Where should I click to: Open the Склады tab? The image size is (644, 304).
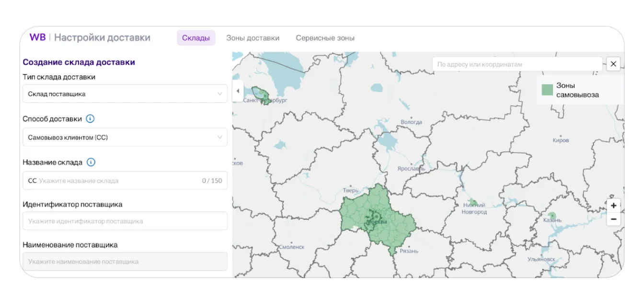coord(196,38)
